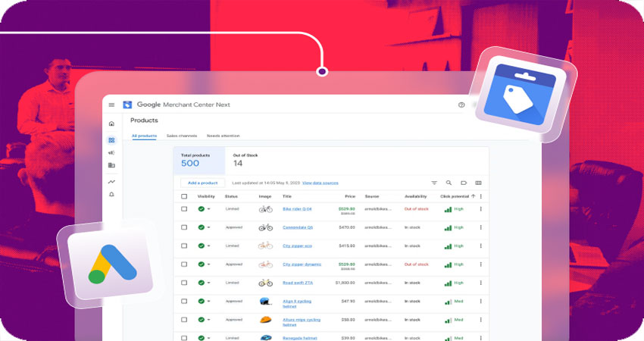Open the column layout icon
The height and width of the screenshot is (341, 644).
point(478,183)
